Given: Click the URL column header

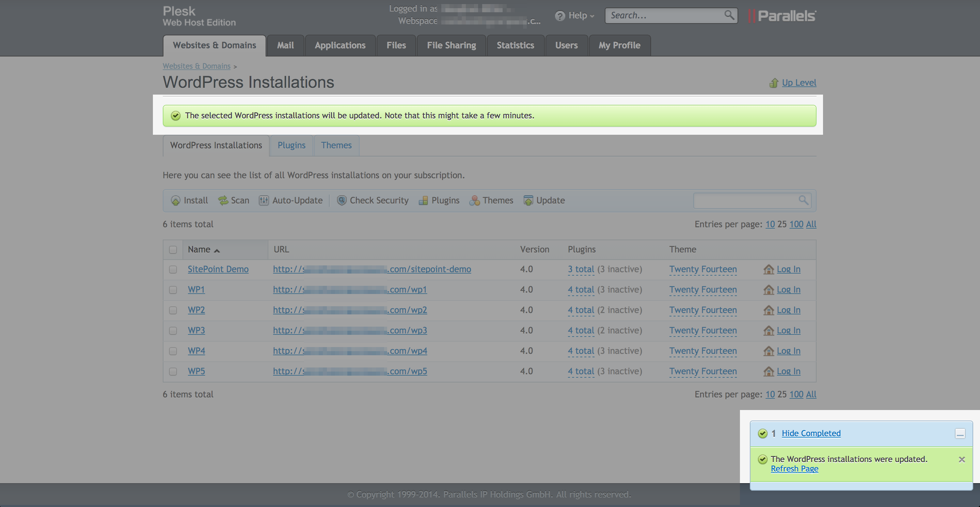Looking at the screenshot, I should 282,250.
